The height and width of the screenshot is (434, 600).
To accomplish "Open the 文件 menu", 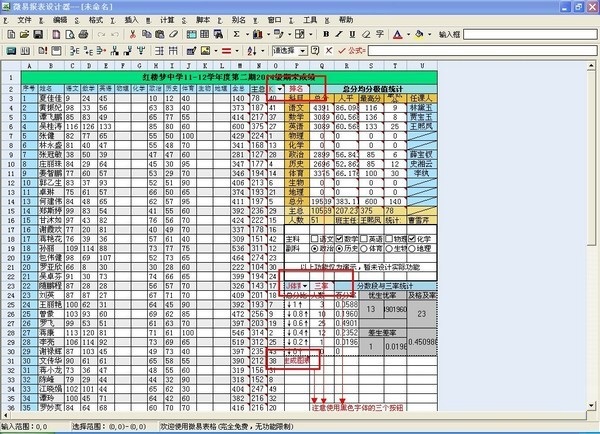I will tap(24, 20).
